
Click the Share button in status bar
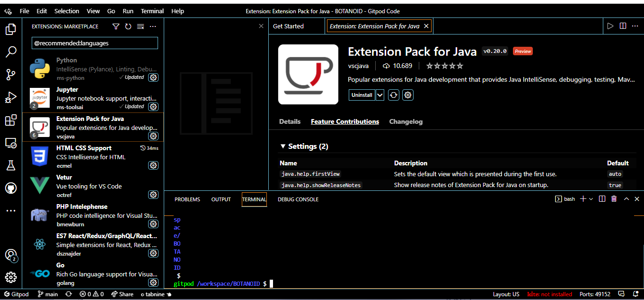pyautogui.click(x=122, y=294)
